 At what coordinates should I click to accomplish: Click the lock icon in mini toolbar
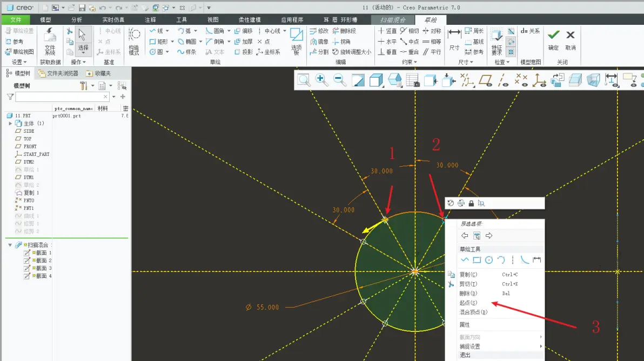coord(471,203)
